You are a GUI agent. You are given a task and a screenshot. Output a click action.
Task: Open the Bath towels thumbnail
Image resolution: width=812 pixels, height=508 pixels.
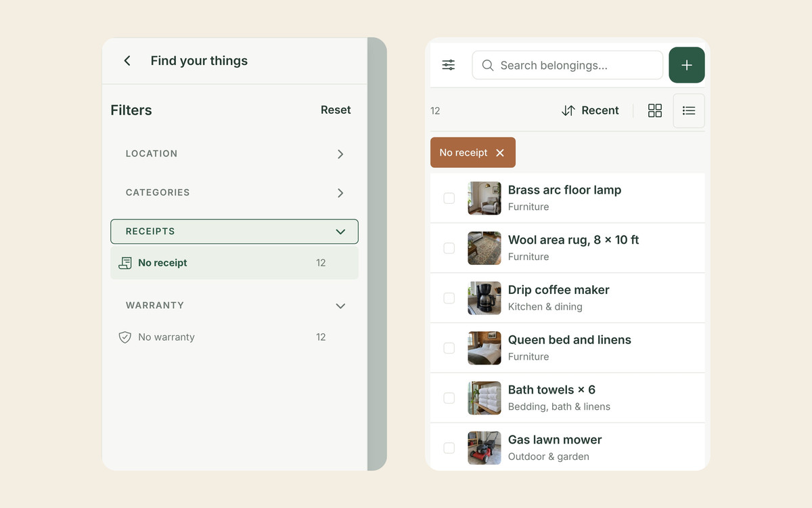(x=484, y=398)
